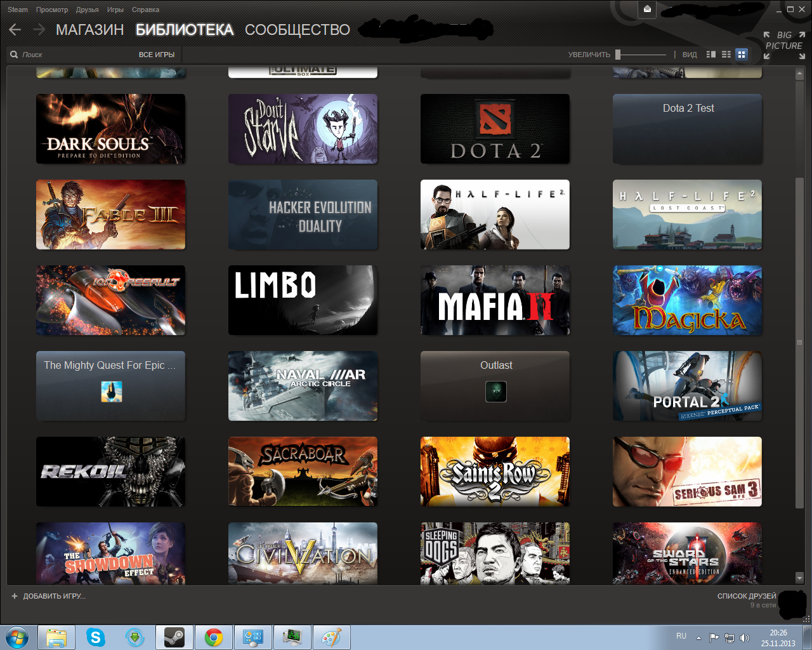
Task: Select the LIMBO game tile
Action: coord(303,300)
